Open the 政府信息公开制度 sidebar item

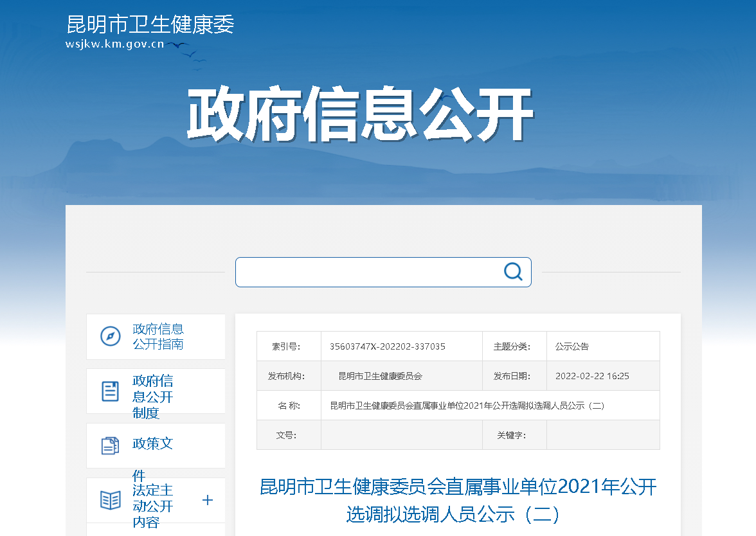153,396
